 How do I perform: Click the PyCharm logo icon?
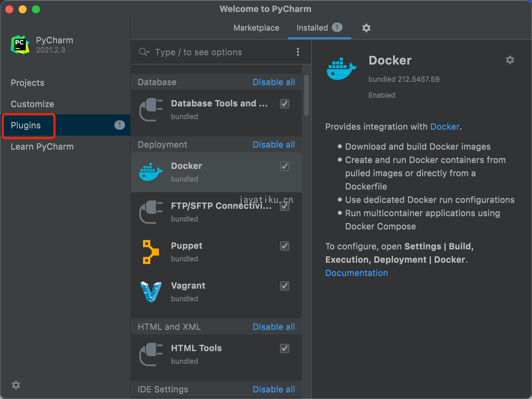(x=20, y=45)
